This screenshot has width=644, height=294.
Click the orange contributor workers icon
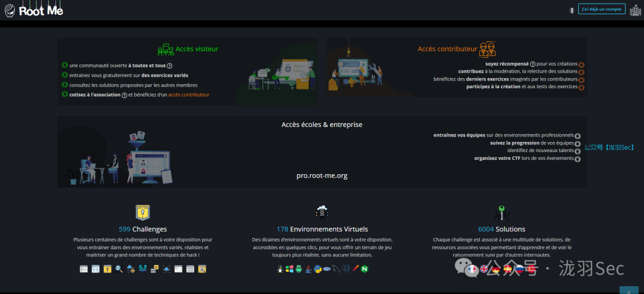[487, 49]
